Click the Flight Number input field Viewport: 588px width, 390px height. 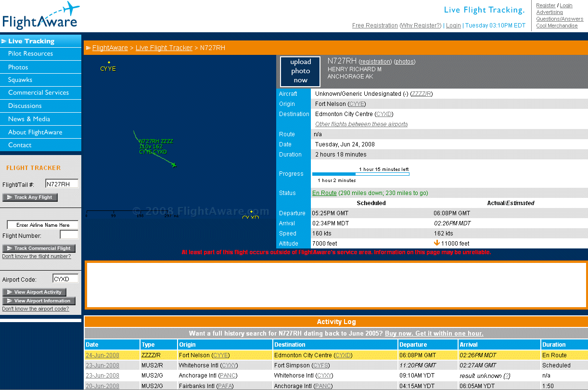click(69, 235)
